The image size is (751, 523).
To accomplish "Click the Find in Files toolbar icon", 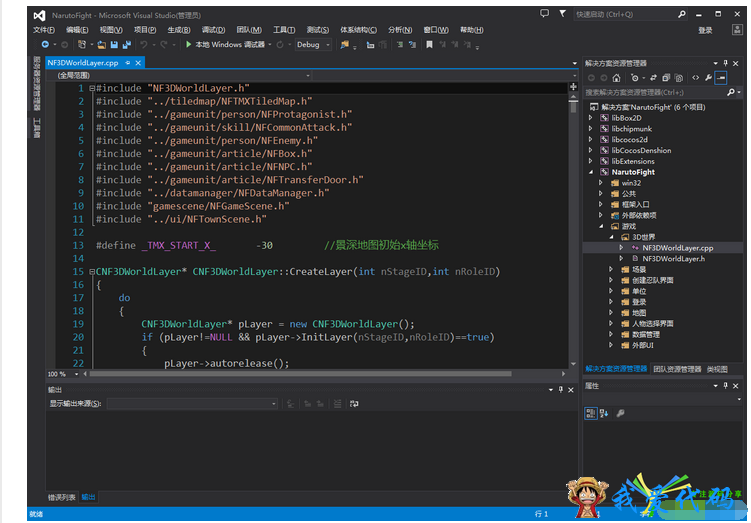I will (x=344, y=45).
